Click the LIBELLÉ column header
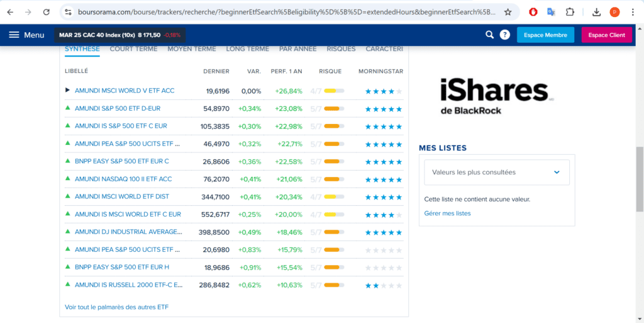Image resolution: width=644 pixels, height=323 pixels. pos(76,71)
